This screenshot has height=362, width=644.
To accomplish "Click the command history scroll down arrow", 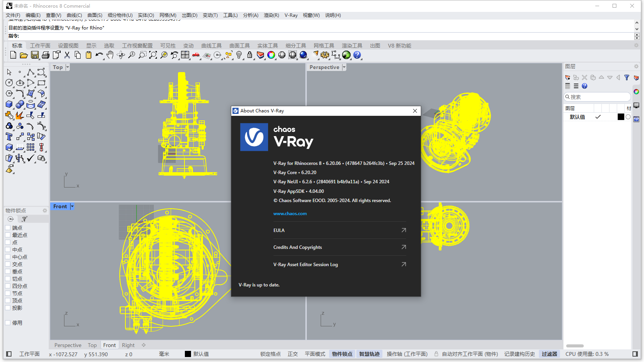I will click(x=637, y=29).
